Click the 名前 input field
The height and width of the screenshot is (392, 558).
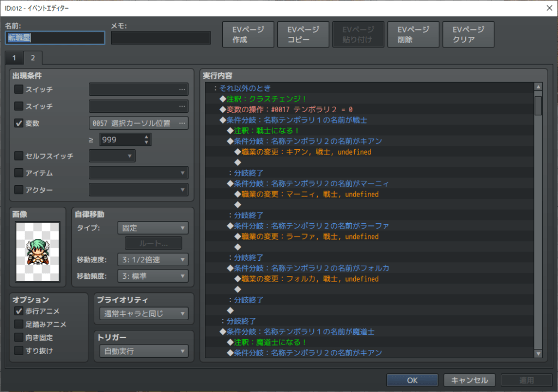click(55, 38)
